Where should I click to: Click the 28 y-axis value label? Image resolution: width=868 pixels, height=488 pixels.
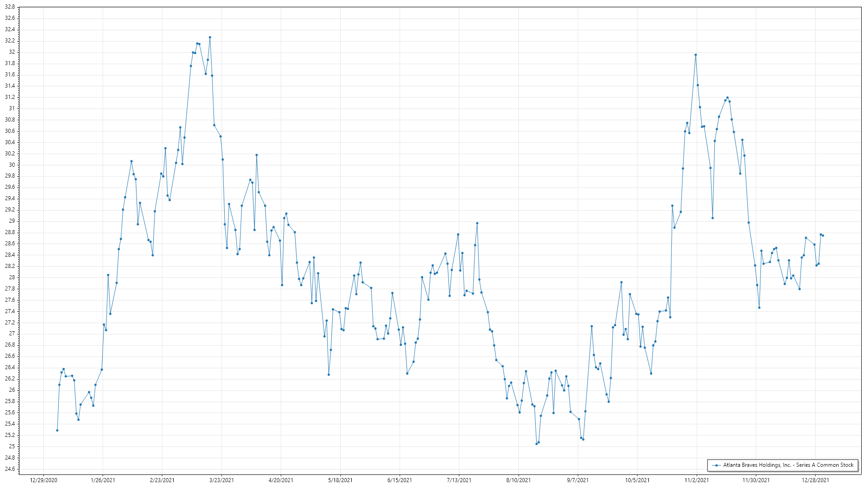click(12, 277)
